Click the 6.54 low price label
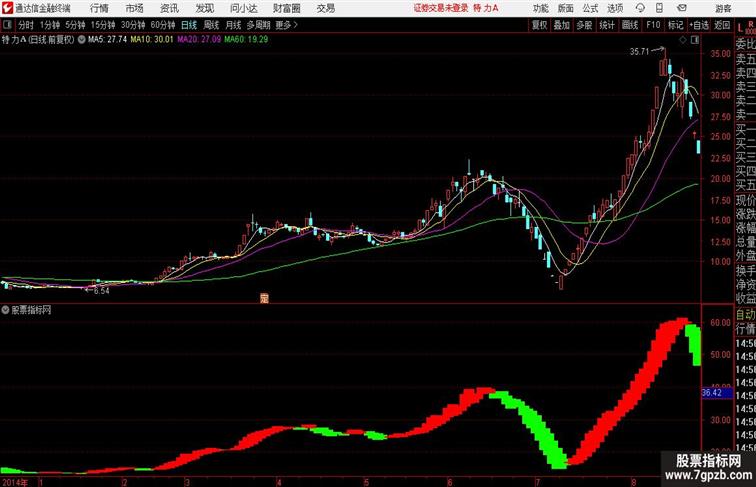This screenshot has height=487, width=756. tap(101, 291)
